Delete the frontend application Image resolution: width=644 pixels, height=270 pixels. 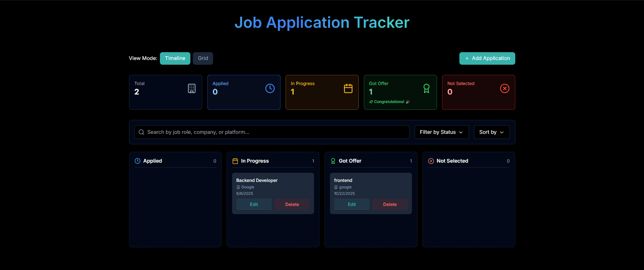[390, 204]
